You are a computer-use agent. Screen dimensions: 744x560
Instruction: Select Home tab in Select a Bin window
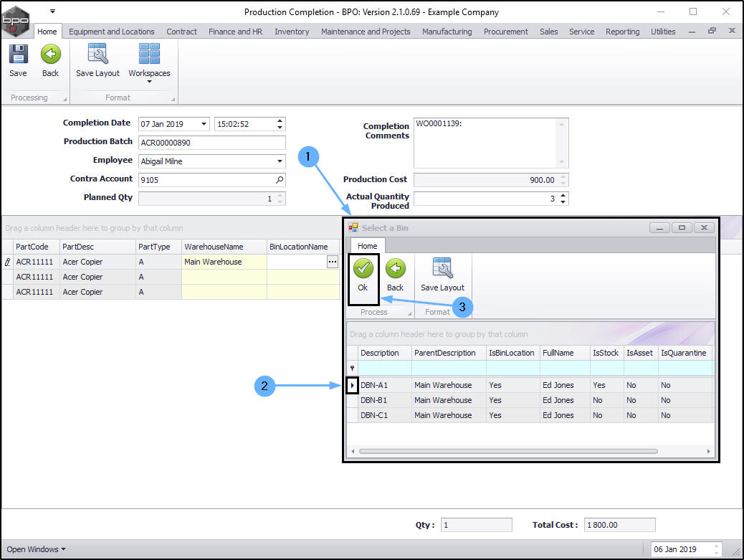pos(367,246)
